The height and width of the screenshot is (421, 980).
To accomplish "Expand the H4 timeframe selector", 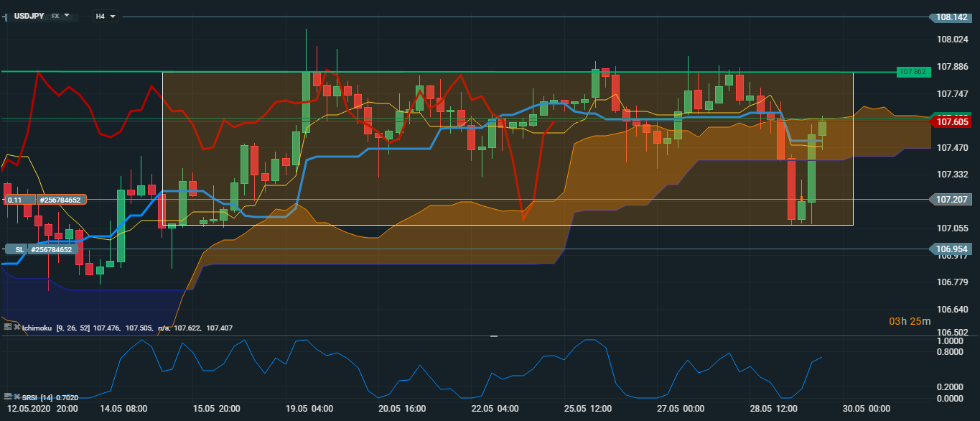I will [113, 16].
